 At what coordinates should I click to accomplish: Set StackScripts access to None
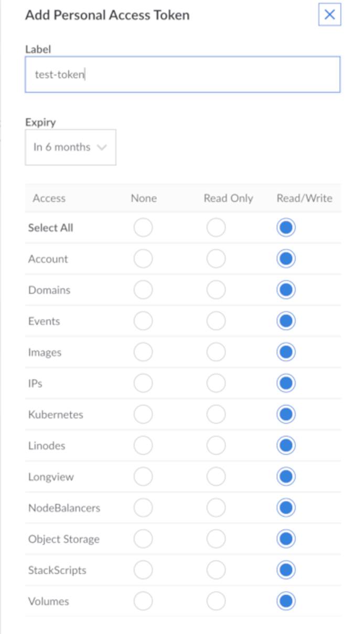pos(143,569)
